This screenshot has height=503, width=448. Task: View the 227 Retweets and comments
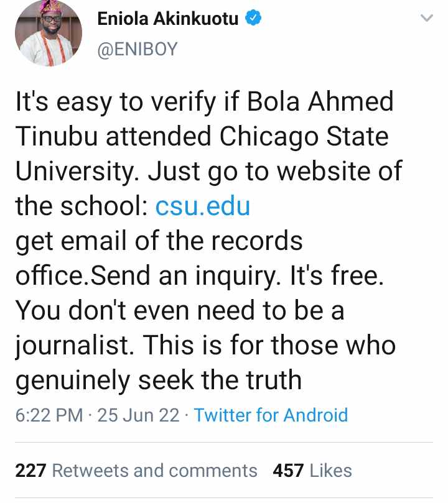[x=136, y=471]
